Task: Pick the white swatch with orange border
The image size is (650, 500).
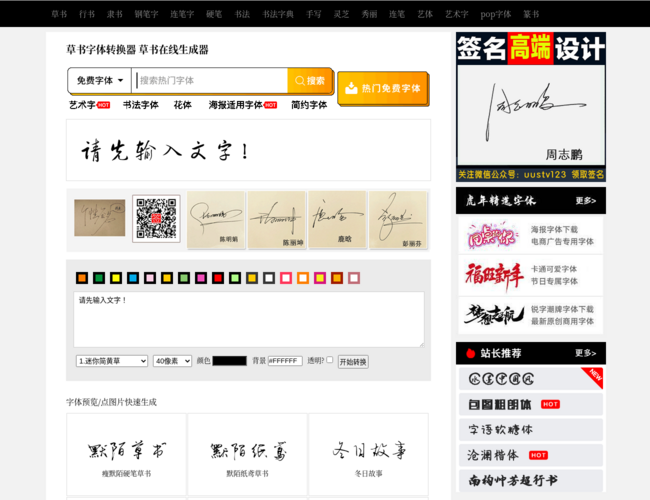Action: (x=303, y=278)
